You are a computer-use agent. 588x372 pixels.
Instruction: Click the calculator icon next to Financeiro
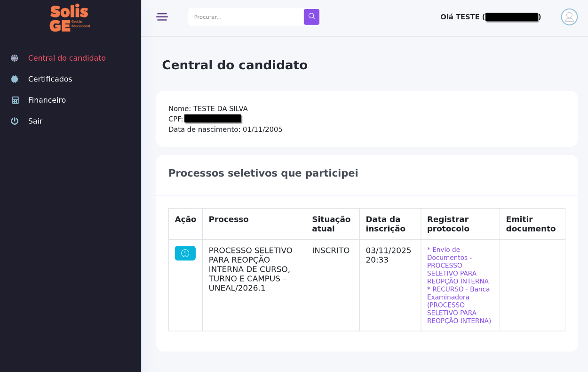tap(14, 100)
